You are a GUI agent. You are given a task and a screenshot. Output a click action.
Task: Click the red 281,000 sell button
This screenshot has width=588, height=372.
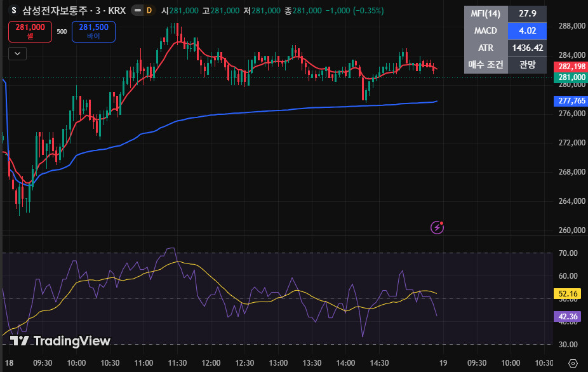point(30,32)
